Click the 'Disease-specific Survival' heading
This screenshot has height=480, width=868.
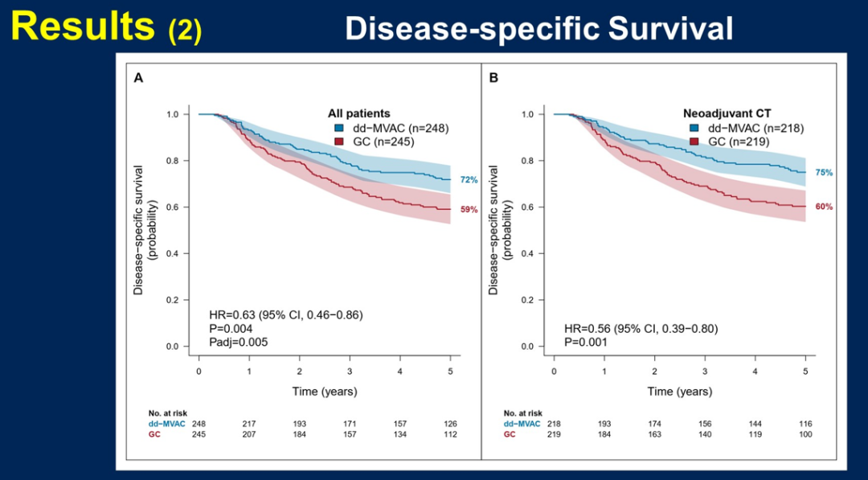click(538, 30)
